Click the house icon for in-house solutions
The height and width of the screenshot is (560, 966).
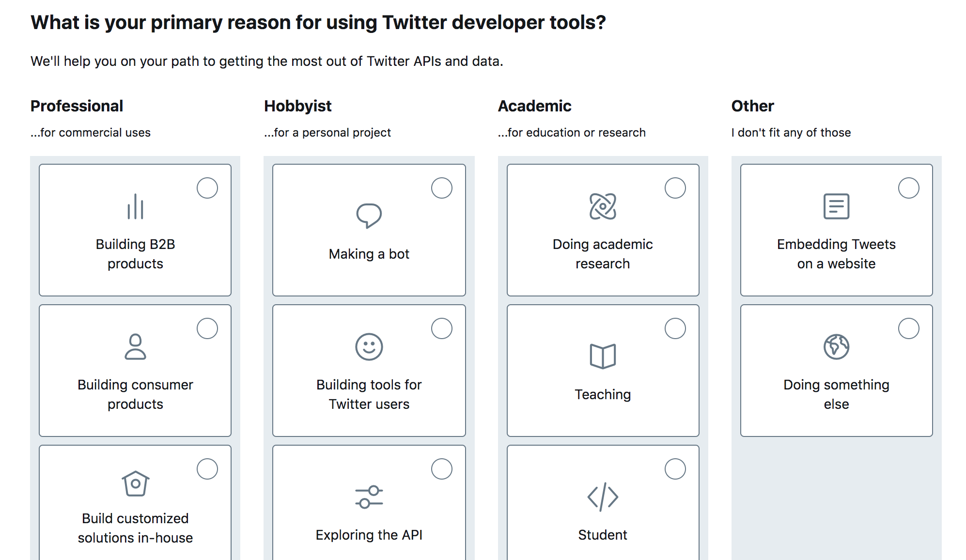click(x=135, y=483)
